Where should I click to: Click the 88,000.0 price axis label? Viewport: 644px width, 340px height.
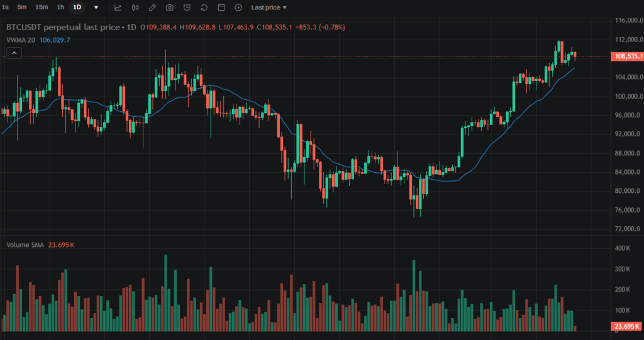(x=627, y=153)
